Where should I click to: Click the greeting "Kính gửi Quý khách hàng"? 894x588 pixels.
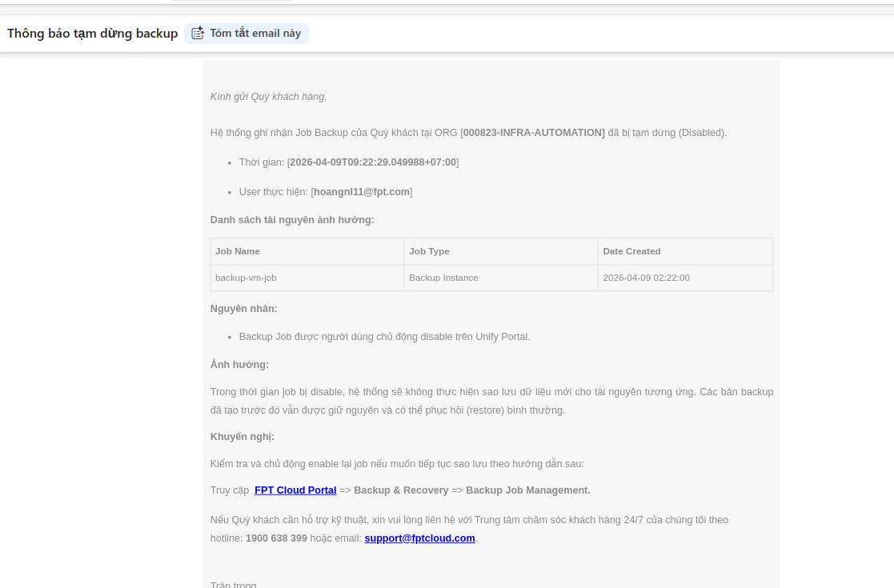pyautogui.click(x=268, y=97)
